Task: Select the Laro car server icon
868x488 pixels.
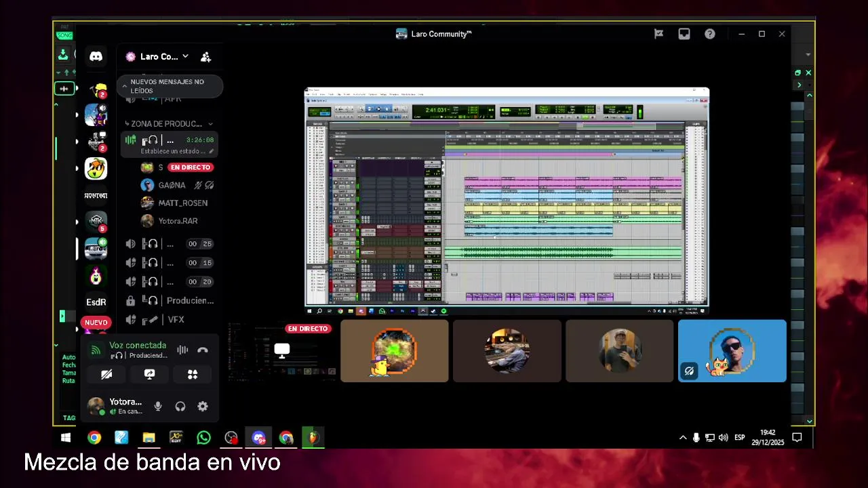Action: click(96, 249)
